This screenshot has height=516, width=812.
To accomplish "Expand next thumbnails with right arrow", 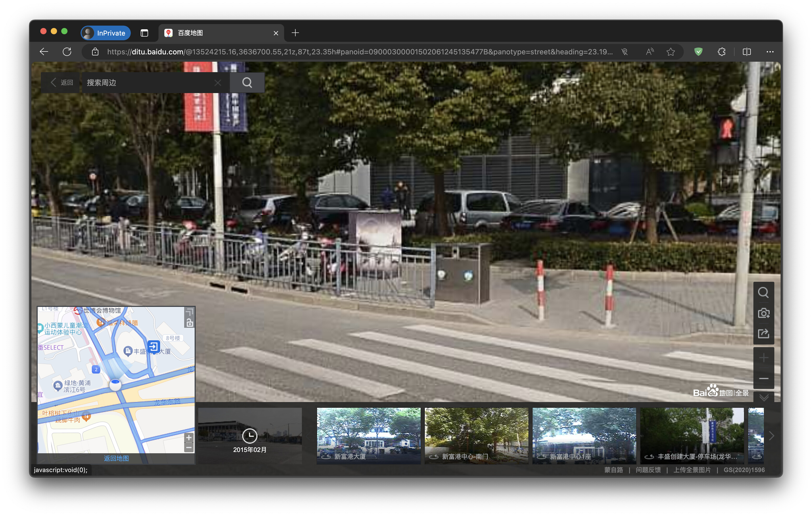I will point(771,436).
